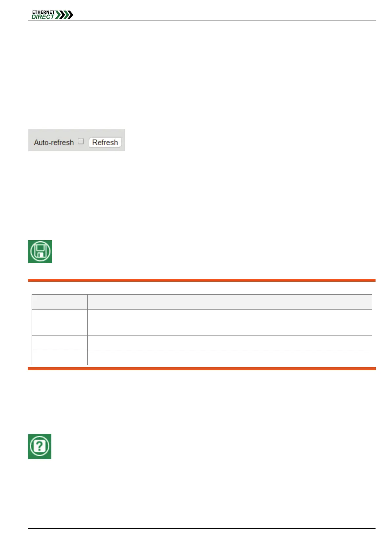Click the tall second-row left table cell

click(x=59, y=322)
